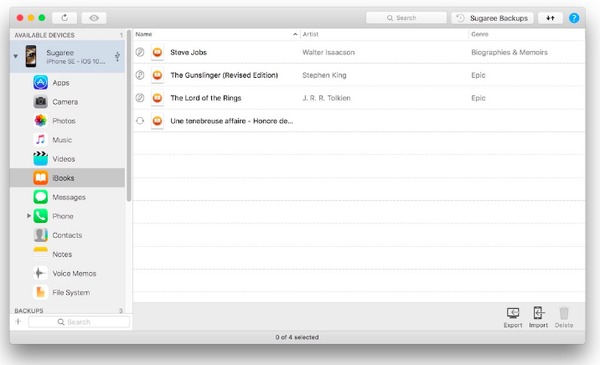Open Sugaree Backups
This screenshot has height=365, width=600.
(x=492, y=18)
